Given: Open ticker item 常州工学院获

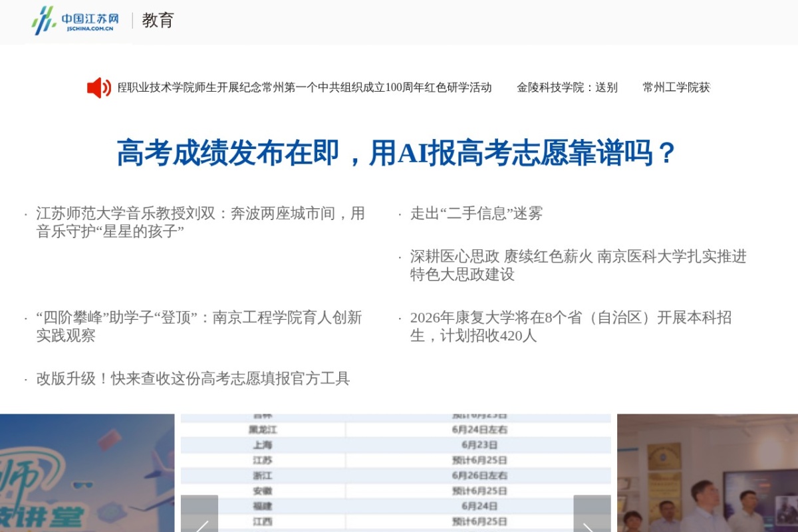Looking at the screenshot, I should point(676,87).
